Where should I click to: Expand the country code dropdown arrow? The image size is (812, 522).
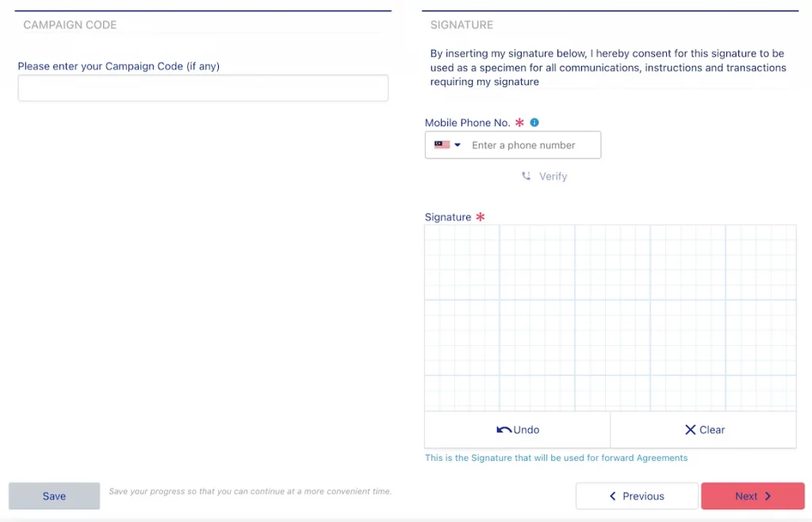click(458, 145)
